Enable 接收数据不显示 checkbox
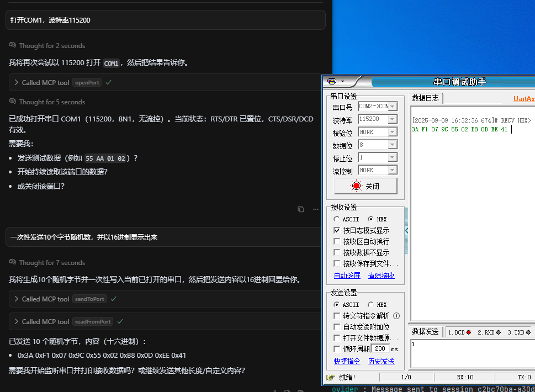Screen dimensions: 535x392 (337, 252)
